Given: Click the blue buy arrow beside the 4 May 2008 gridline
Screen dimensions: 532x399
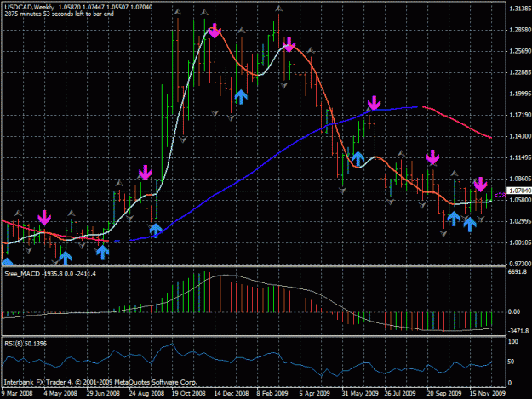Looking at the screenshot, I should pyautogui.click(x=66, y=259).
